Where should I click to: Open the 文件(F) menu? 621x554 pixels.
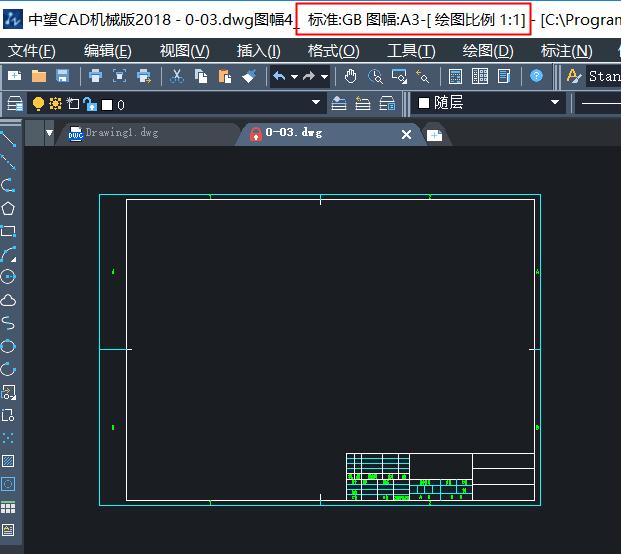click(x=32, y=51)
